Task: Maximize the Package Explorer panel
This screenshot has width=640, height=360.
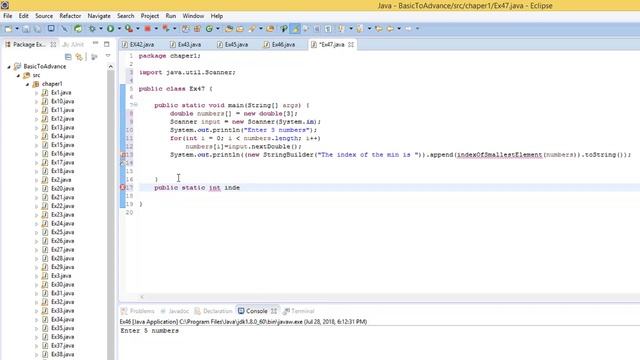Action: point(107,44)
